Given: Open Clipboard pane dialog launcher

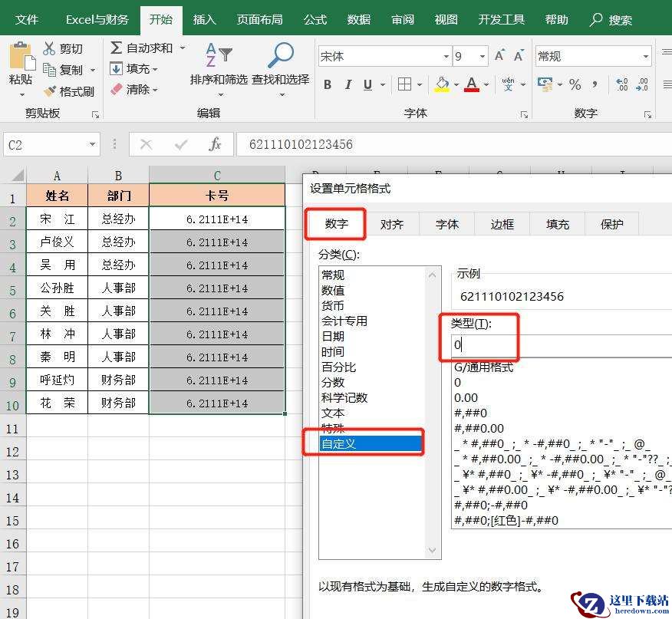Looking at the screenshot, I should (96, 114).
